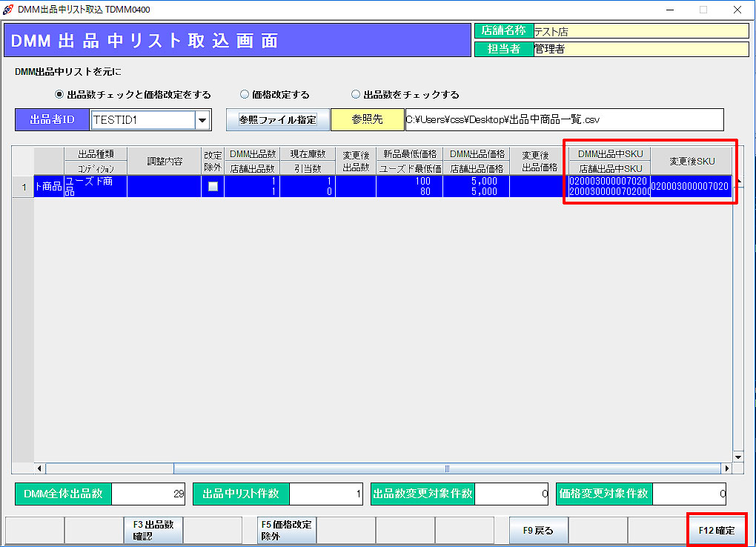Click the 参照先 file path field

click(563, 120)
